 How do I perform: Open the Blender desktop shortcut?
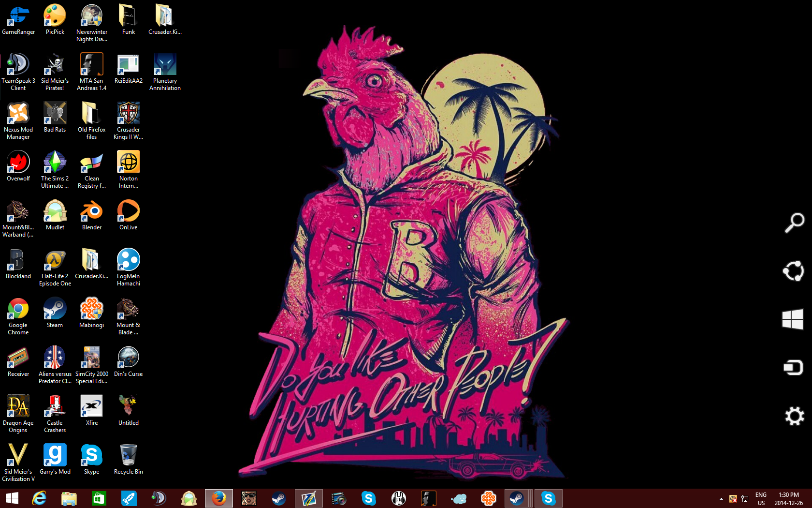[x=92, y=215]
